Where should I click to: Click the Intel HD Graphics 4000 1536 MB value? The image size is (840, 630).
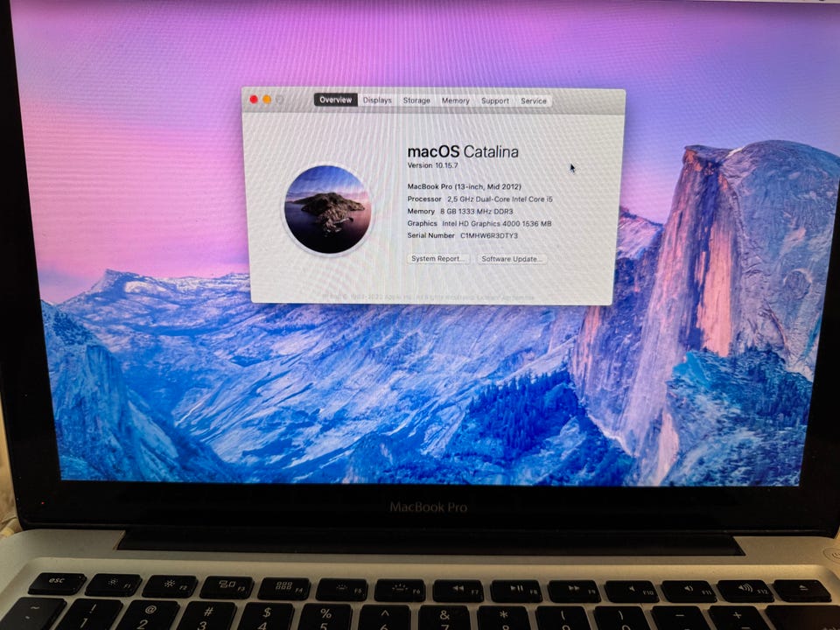point(497,224)
